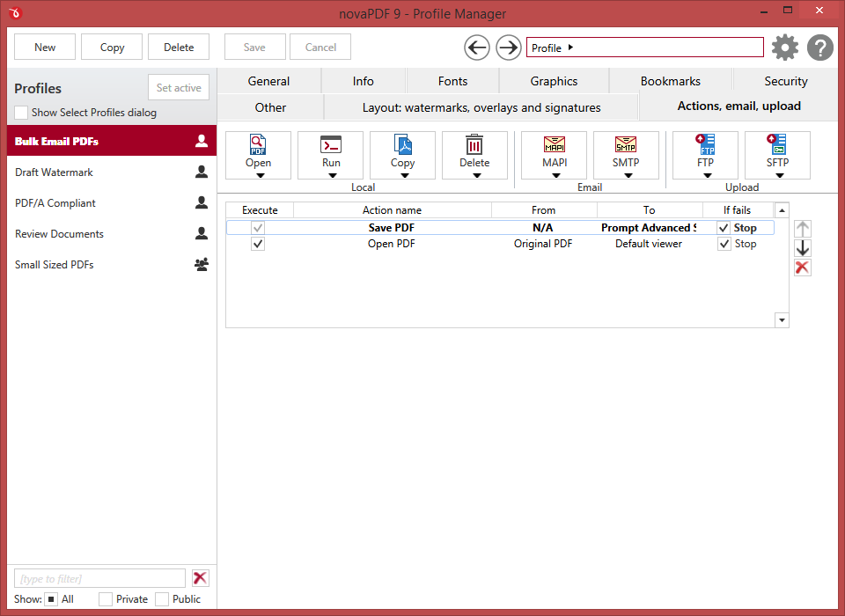This screenshot has width=845, height=616.
Task: Click the MAPI email action icon
Action: click(x=554, y=146)
